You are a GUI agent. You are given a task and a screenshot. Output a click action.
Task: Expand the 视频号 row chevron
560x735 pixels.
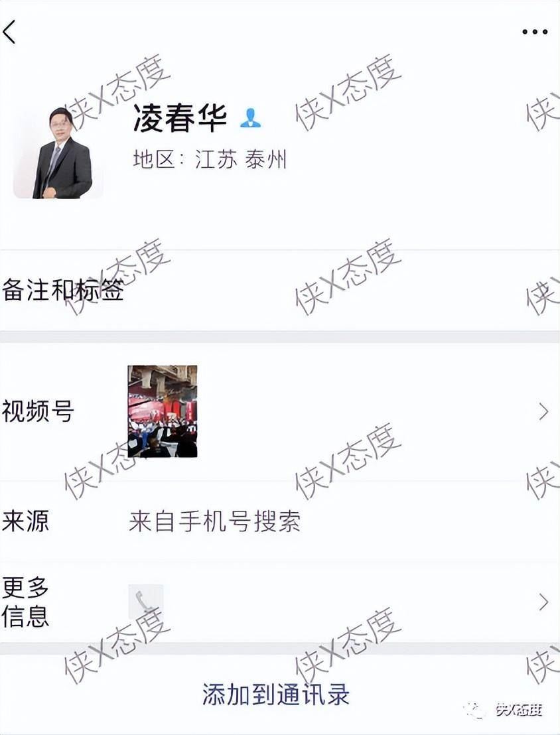[x=543, y=411]
